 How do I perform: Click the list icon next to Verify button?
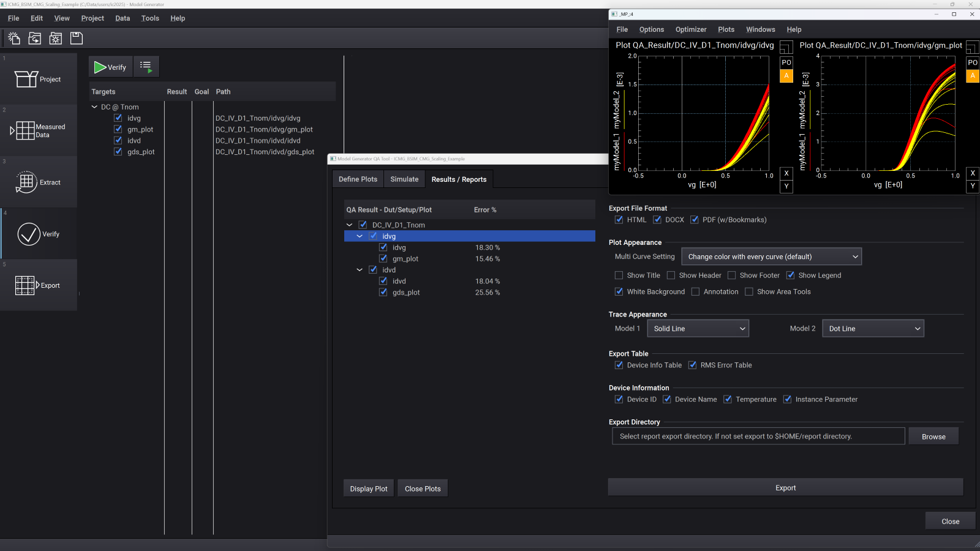point(146,66)
